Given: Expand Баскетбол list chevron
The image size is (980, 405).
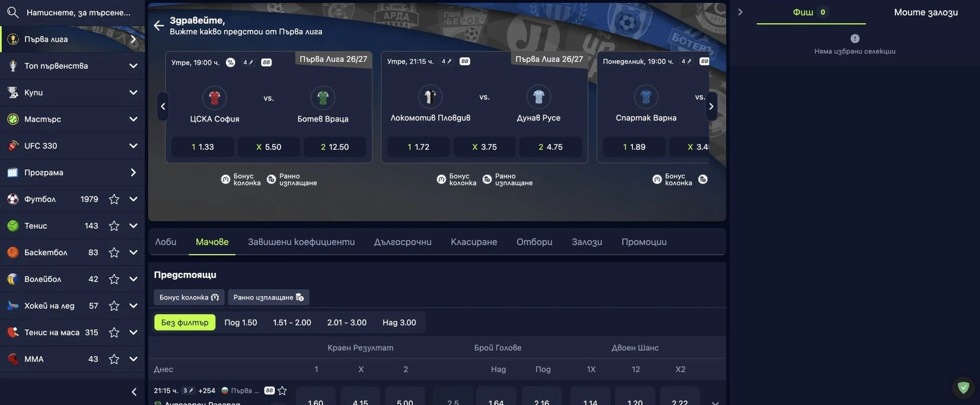Looking at the screenshot, I should 133,253.
